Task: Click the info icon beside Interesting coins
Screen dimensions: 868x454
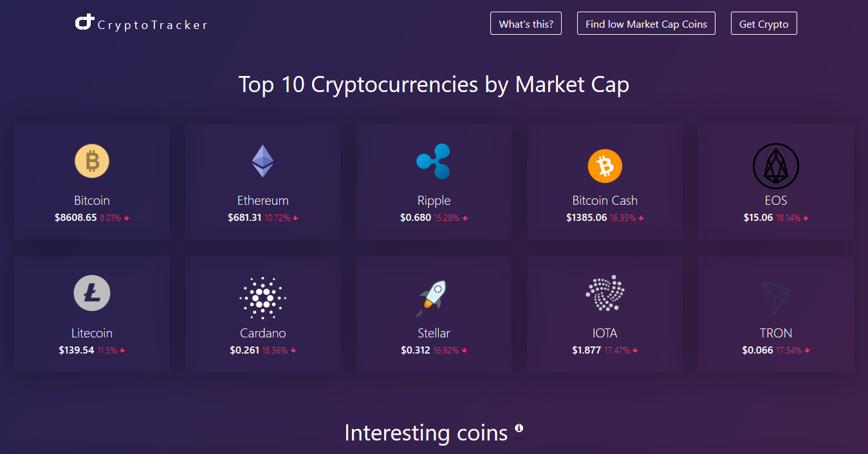Action: pos(519,428)
